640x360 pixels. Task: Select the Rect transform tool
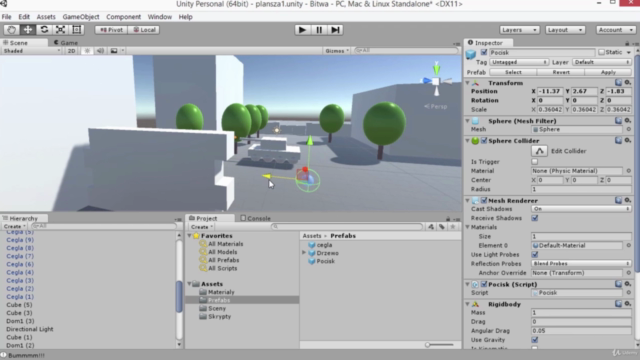tap(77, 30)
